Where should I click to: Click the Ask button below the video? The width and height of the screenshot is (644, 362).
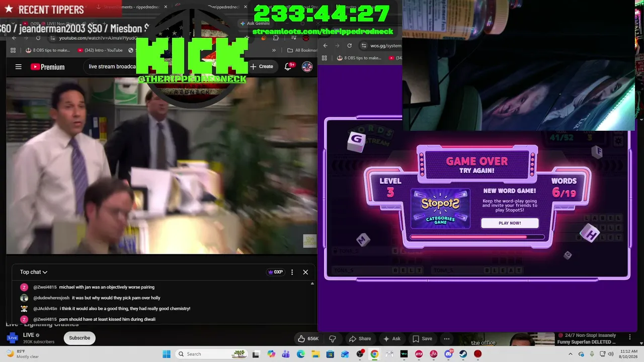pyautogui.click(x=392, y=338)
